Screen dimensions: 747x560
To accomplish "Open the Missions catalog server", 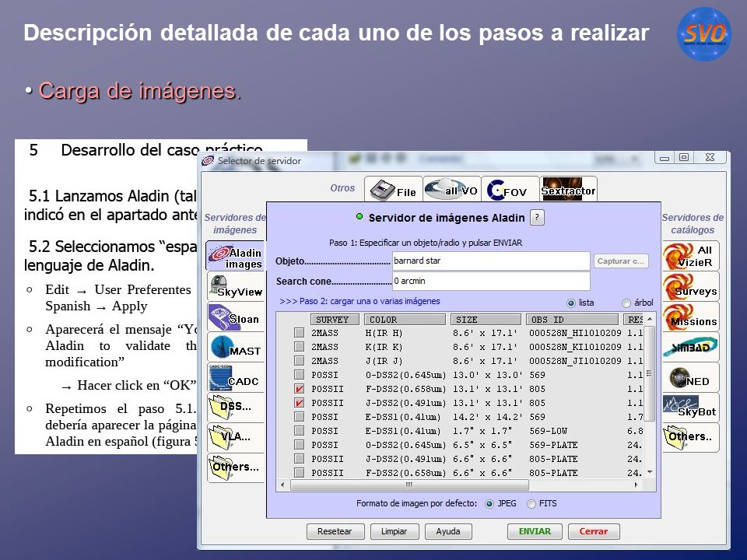I will 690,317.
